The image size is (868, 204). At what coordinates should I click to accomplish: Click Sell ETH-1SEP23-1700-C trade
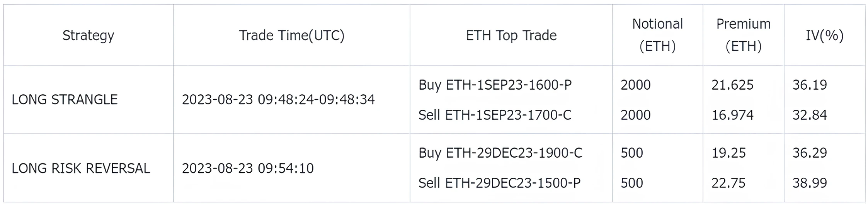pyautogui.click(x=495, y=115)
